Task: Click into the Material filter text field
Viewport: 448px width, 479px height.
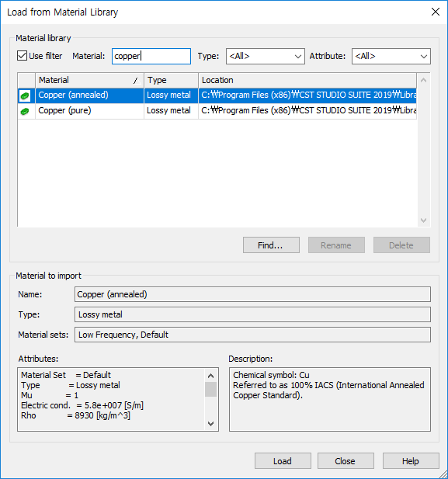Action: 151,56
